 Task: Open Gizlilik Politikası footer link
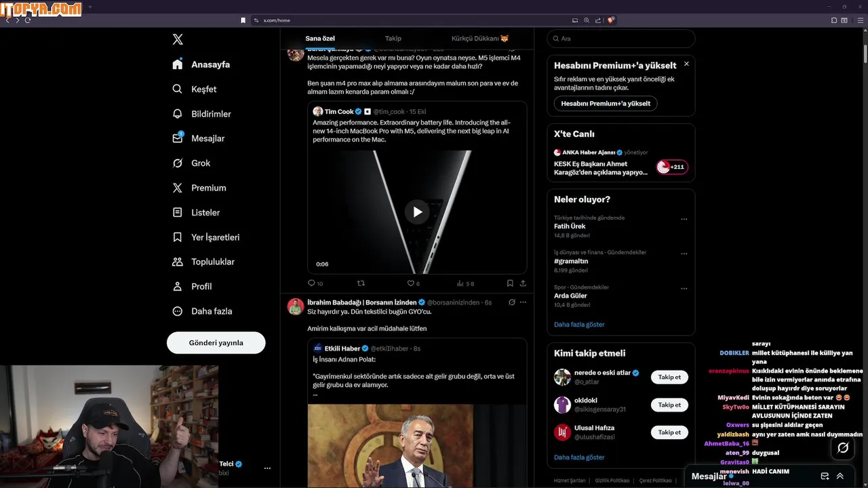612,481
